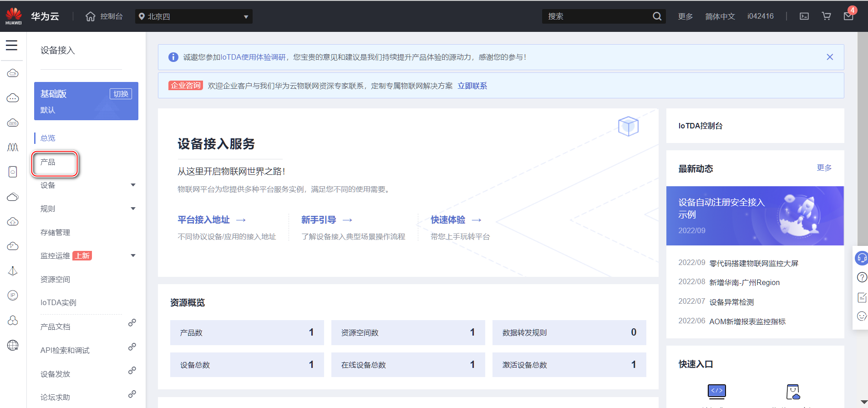Image resolution: width=868 pixels, height=408 pixels.
Task: Click the circled IP sidebar icon
Action: (13, 296)
